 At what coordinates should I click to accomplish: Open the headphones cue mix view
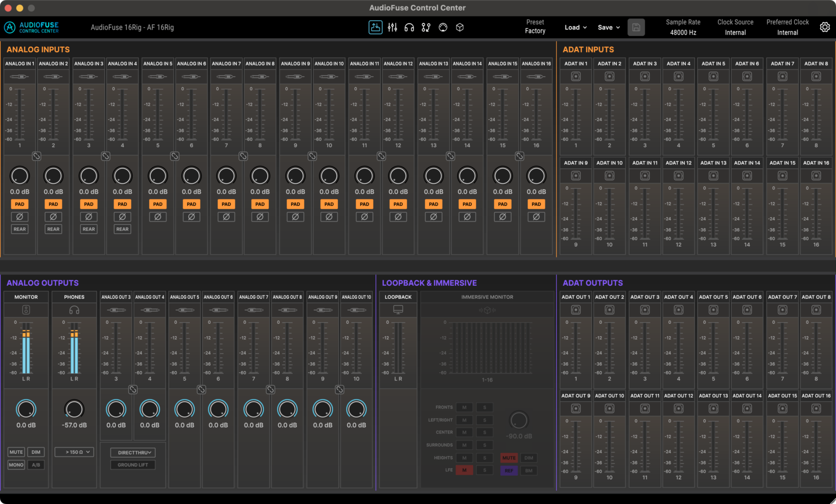[409, 27]
